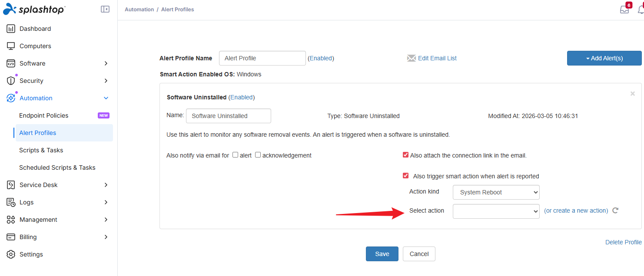Uncheck attach connection link in email
The width and height of the screenshot is (644, 276).
click(x=405, y=155)
